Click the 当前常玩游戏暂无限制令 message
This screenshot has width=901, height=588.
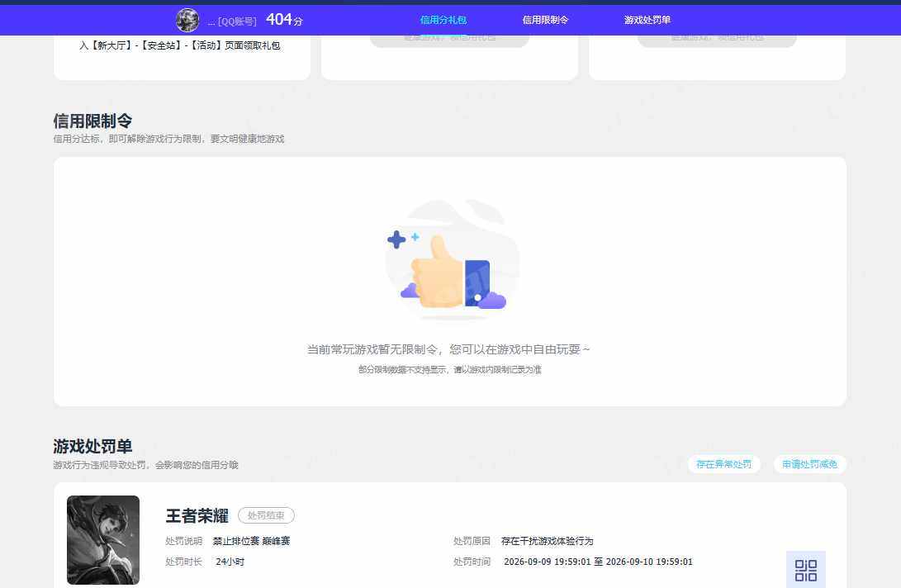(448, 349)
